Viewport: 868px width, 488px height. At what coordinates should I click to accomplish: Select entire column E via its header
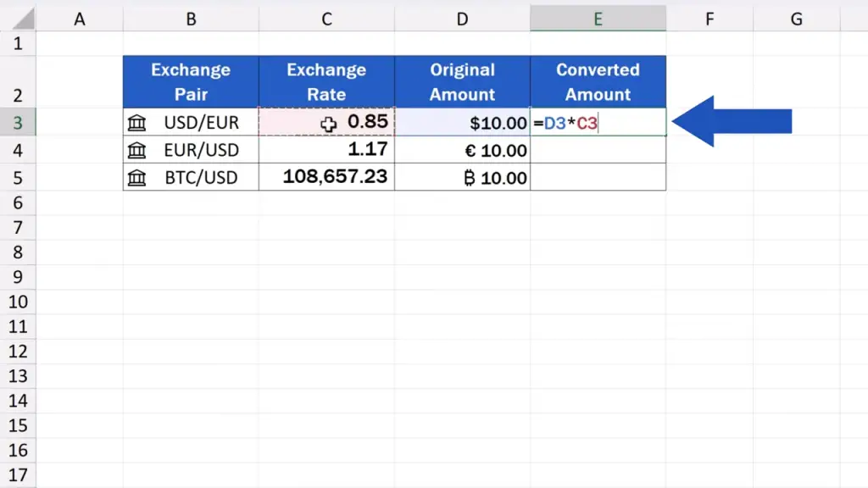click(x=598, y=19)
